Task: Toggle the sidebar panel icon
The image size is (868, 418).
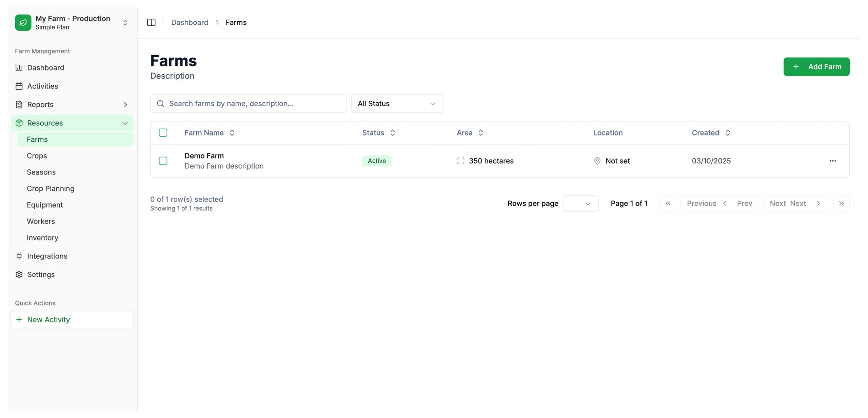Action: point(151,22)
